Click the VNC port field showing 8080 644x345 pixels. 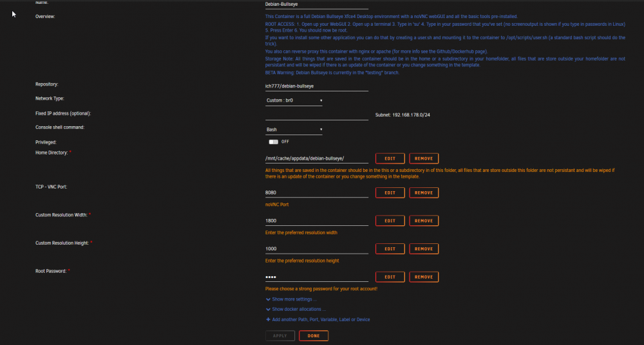(317, 192)
